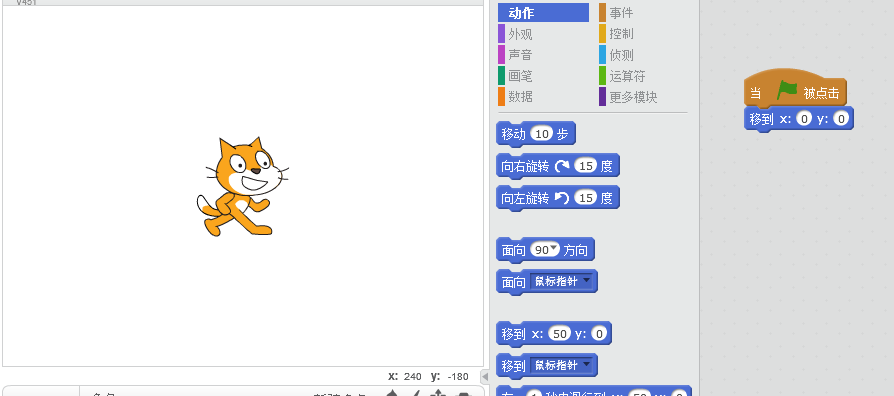The height and width of the screenshot is (396, 894).
Task: Click the green flag icon in the 当被点击 hat block
Action: 787,90
